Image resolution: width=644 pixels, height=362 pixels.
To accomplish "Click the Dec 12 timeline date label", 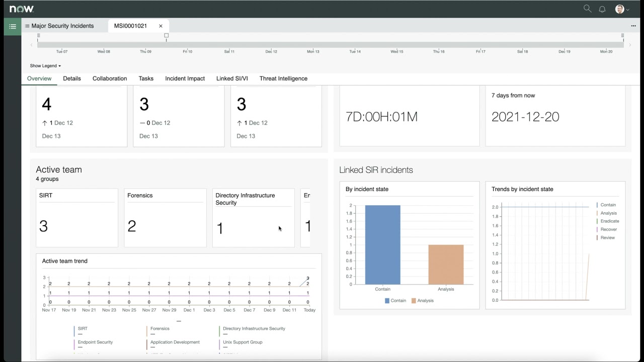I will pyautogui.click(x=271, y=52).
